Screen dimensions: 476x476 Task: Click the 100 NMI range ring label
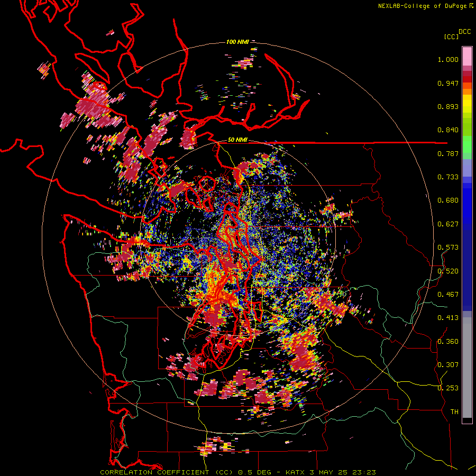(237, 42)
